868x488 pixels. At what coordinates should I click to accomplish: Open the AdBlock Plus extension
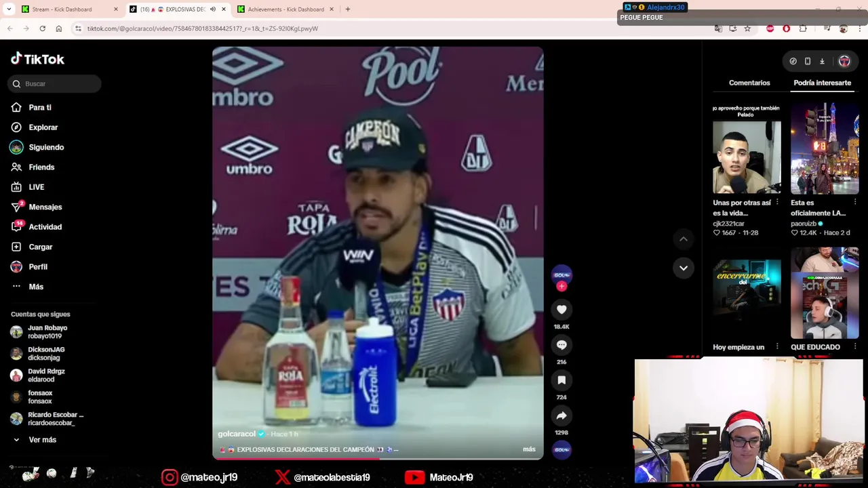click(770, 28)
